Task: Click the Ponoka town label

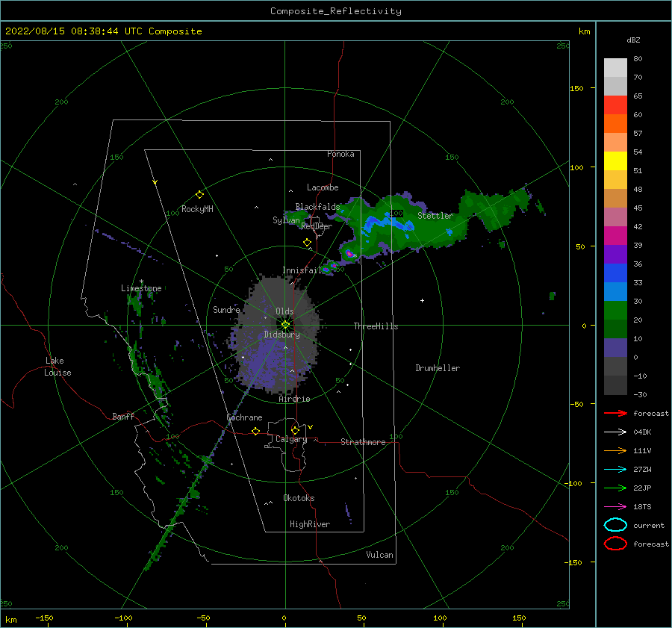Action: coord(340,154)
